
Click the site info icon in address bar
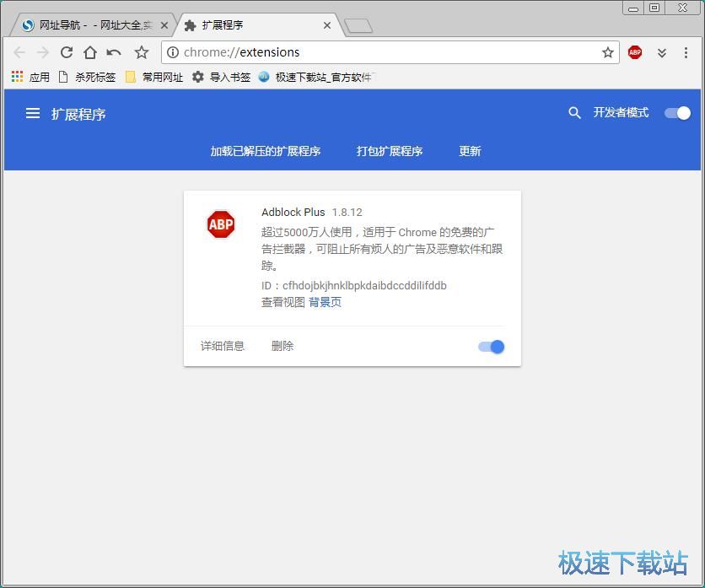tap(173, 52)
